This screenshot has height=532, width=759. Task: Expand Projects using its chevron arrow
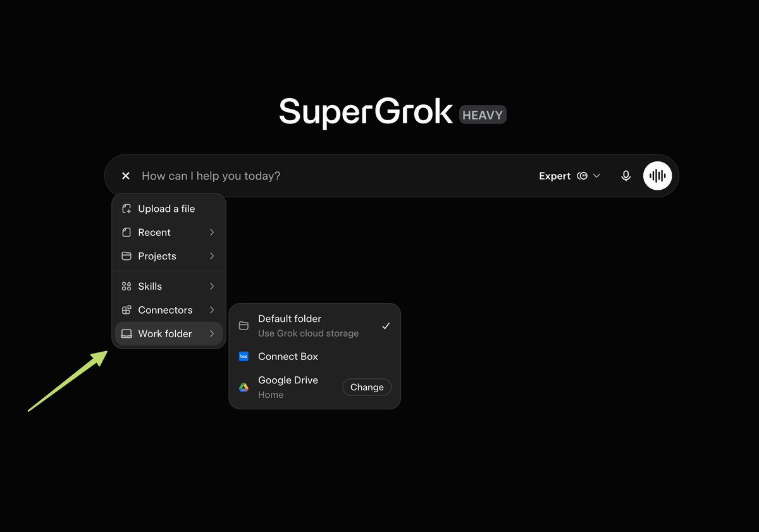point(212,256)
